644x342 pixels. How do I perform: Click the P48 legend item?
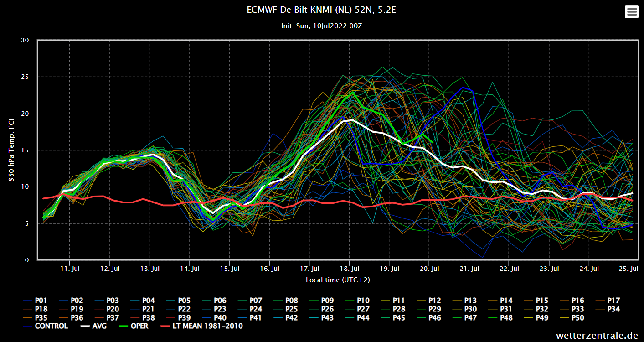tap(500, 318)
